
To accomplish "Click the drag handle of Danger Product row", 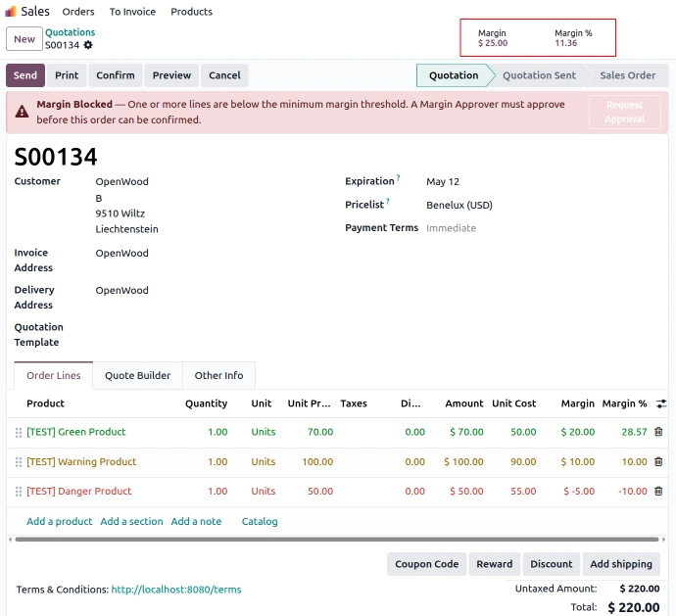I will click(x=19, y=492).
